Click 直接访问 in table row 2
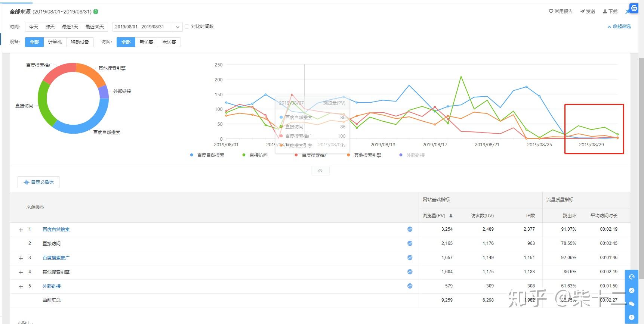 [x=52, y=244]
